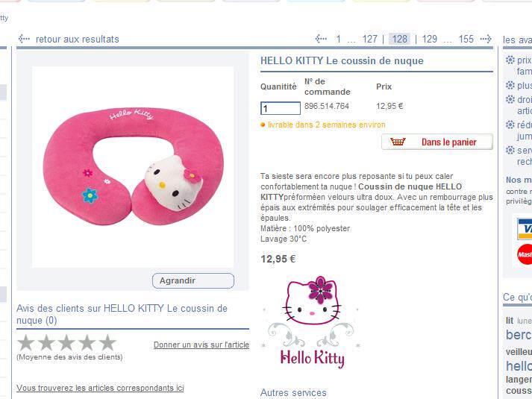The width and height of the screenshot is (532, 399).
Task: Click the quantity input field
Action: 281,108
